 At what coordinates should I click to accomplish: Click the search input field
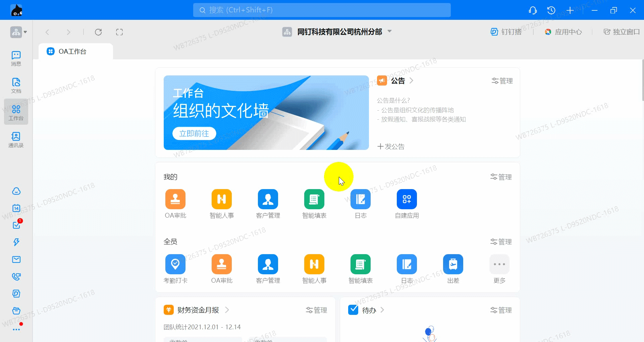tap(322, 10)
